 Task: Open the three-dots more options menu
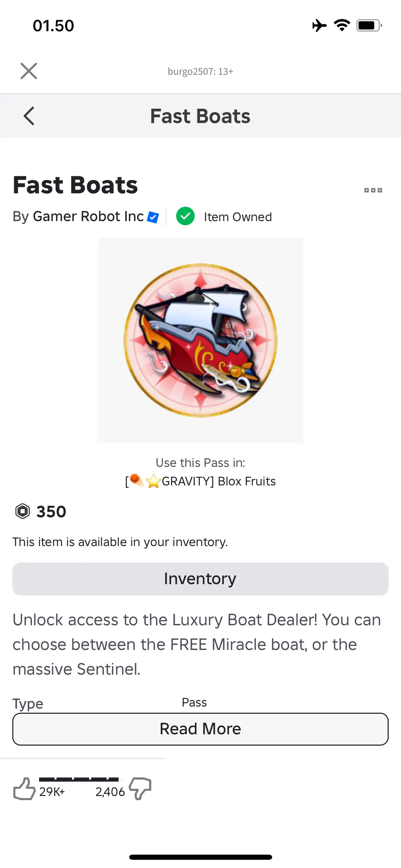pos(373,190)
